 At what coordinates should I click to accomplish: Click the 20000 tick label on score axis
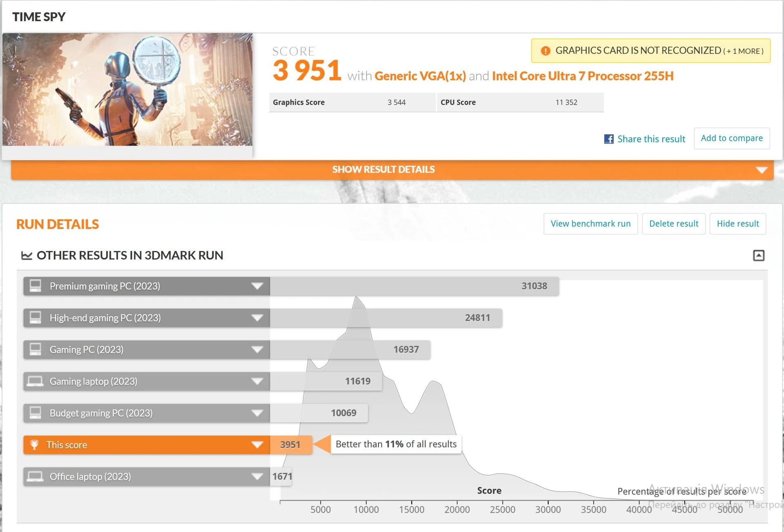(457, 510)
